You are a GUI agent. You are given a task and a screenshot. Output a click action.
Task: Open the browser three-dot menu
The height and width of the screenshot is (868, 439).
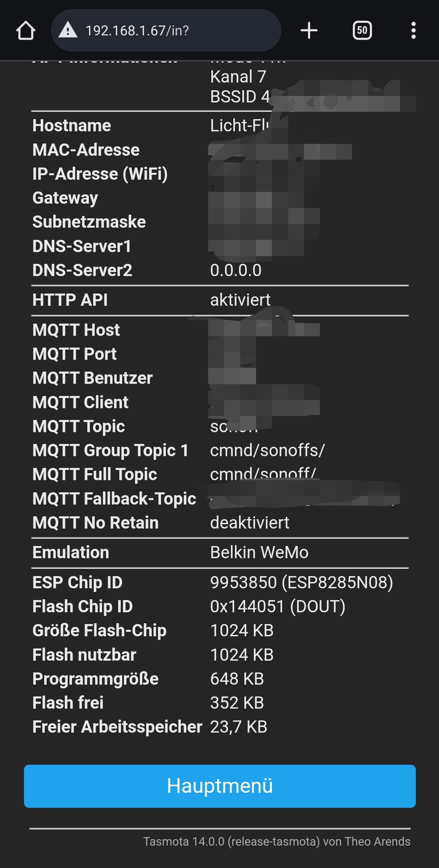pyautogui.click(x=413, y=30)
